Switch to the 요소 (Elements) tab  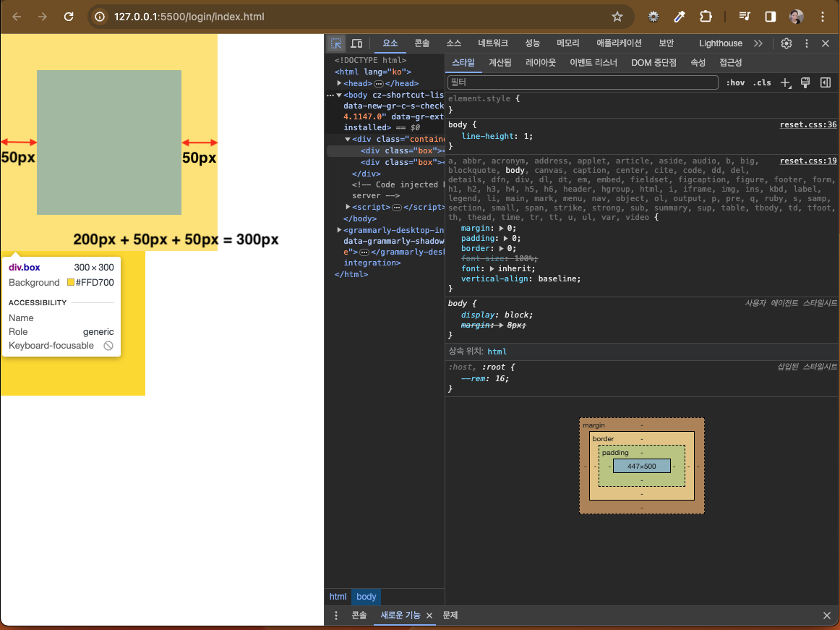390,43
